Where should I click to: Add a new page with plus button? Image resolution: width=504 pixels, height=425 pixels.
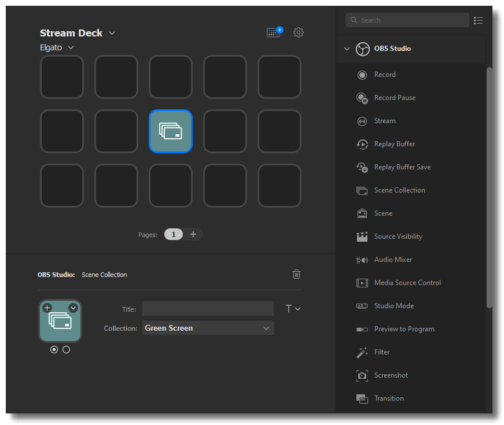[193, 234]
